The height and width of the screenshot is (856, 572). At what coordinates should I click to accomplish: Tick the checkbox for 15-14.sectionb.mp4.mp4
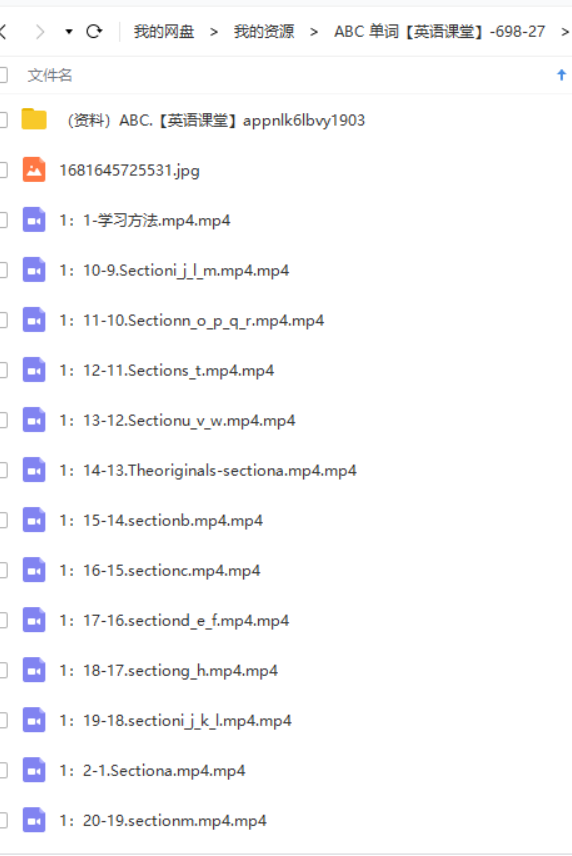3,520
